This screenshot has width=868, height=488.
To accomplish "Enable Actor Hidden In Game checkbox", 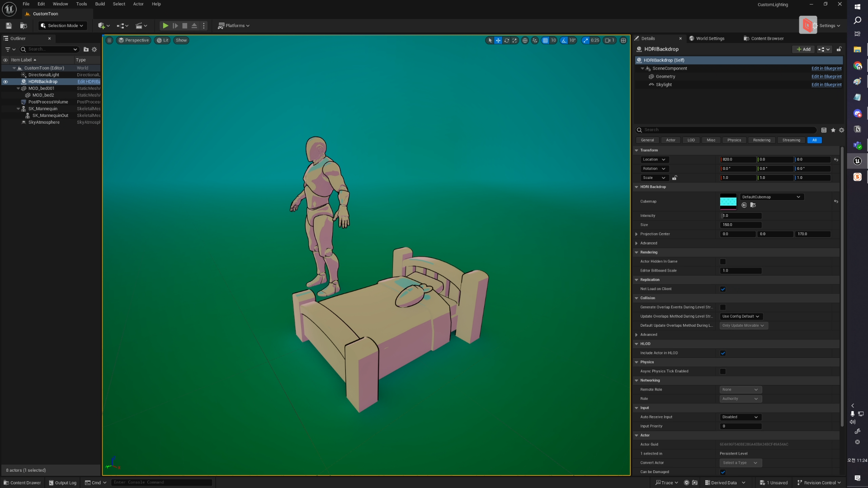I will tap(722, 262).
